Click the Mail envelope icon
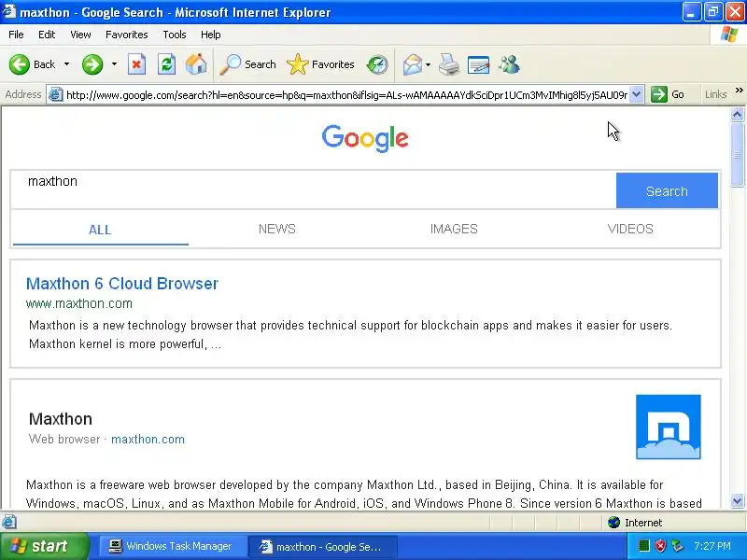747x560 pixels. pos(413,64)
